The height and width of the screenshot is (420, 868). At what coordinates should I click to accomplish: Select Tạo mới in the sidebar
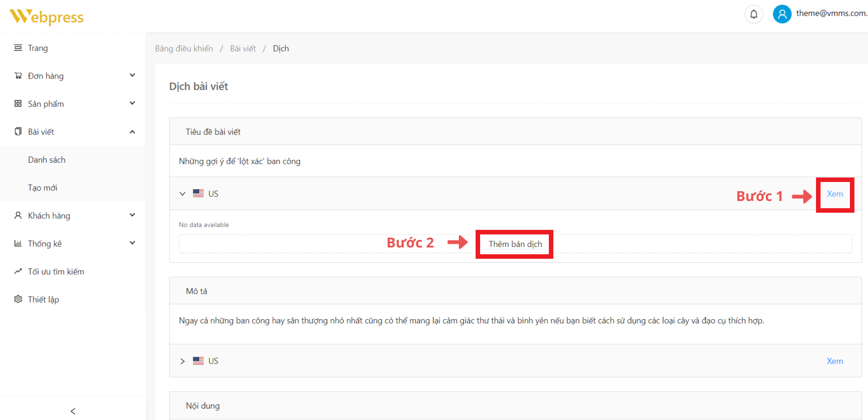point(42,188)
